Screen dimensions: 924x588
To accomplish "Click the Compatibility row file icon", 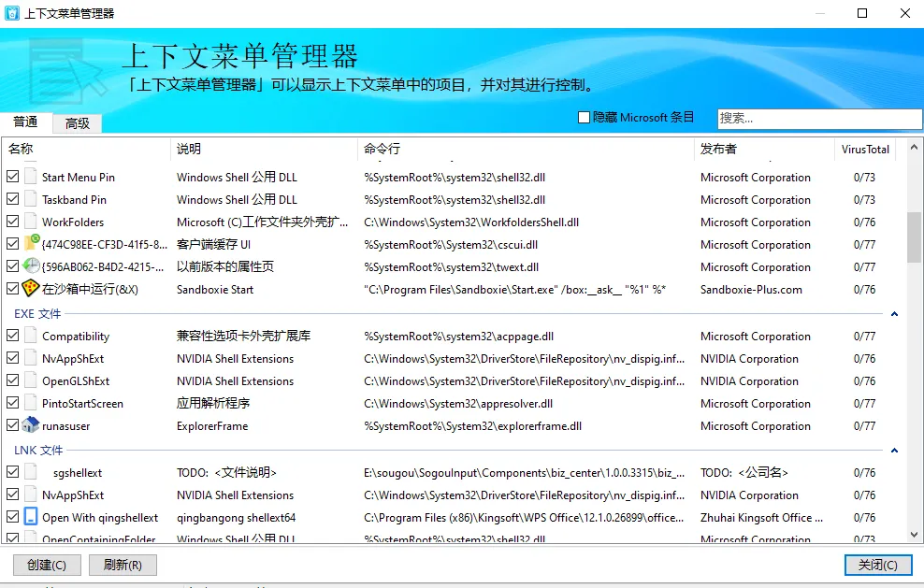I will point(30,336).
